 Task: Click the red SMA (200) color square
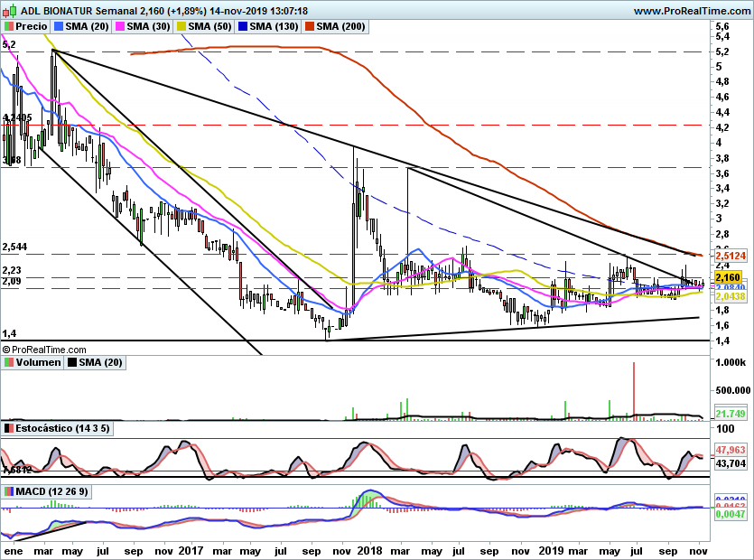308,27
